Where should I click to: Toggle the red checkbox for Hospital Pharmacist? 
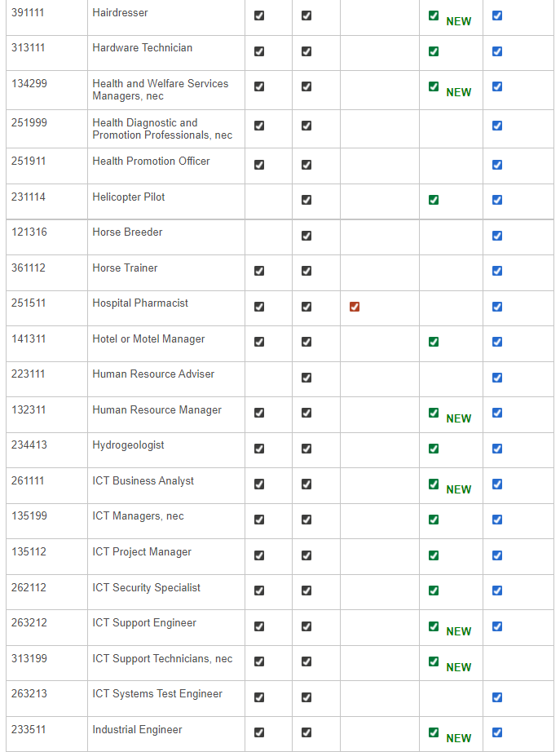pyautogui.click(x=355, y=307)
